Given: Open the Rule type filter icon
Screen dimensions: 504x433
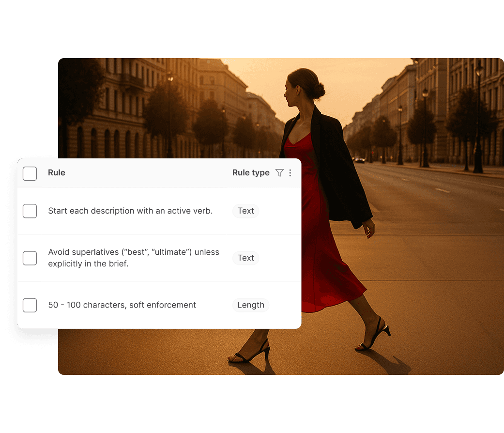Looking at the screenshot, I should (x=279, y=173).
